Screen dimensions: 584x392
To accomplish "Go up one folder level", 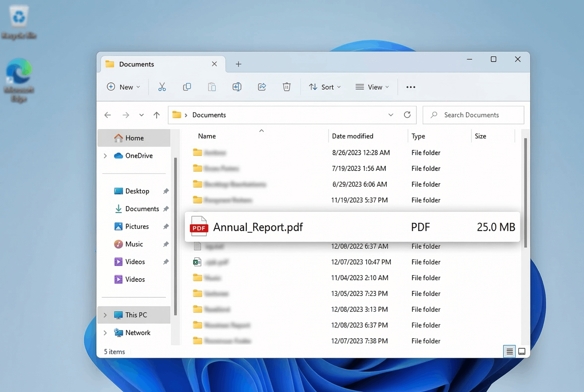I will (156, 115).
